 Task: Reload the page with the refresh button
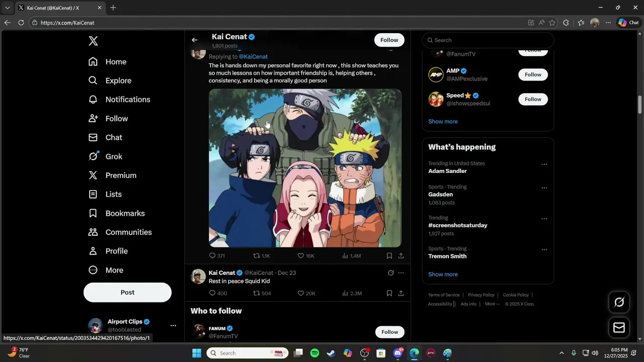[21, 23]
